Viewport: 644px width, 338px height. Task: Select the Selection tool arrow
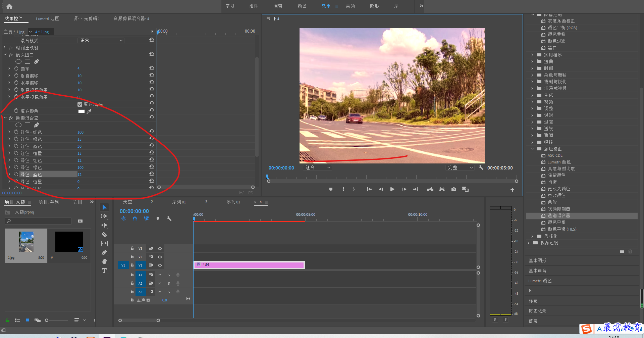click(x=104, y=207)
